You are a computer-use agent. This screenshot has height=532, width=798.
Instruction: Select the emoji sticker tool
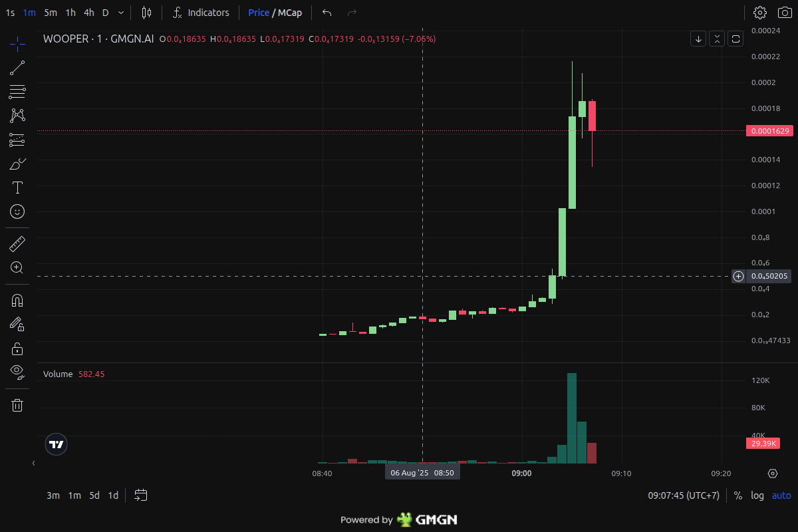pyautogui.click(x=17, y=211)
